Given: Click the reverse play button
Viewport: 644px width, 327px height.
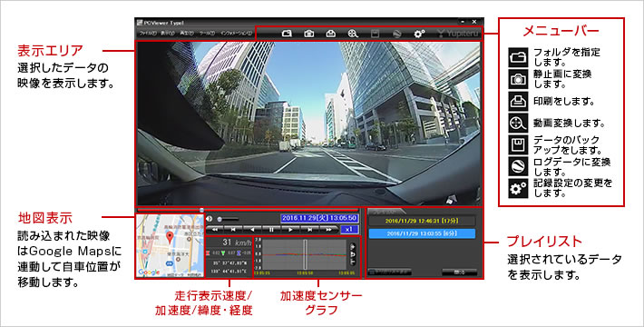Looking at the screenshot, I should coord(252,230).
